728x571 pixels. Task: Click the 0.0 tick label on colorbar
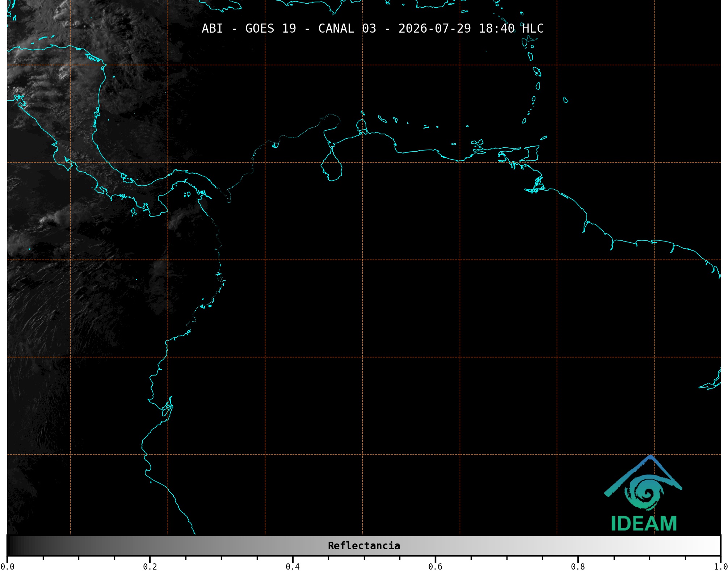7,567
